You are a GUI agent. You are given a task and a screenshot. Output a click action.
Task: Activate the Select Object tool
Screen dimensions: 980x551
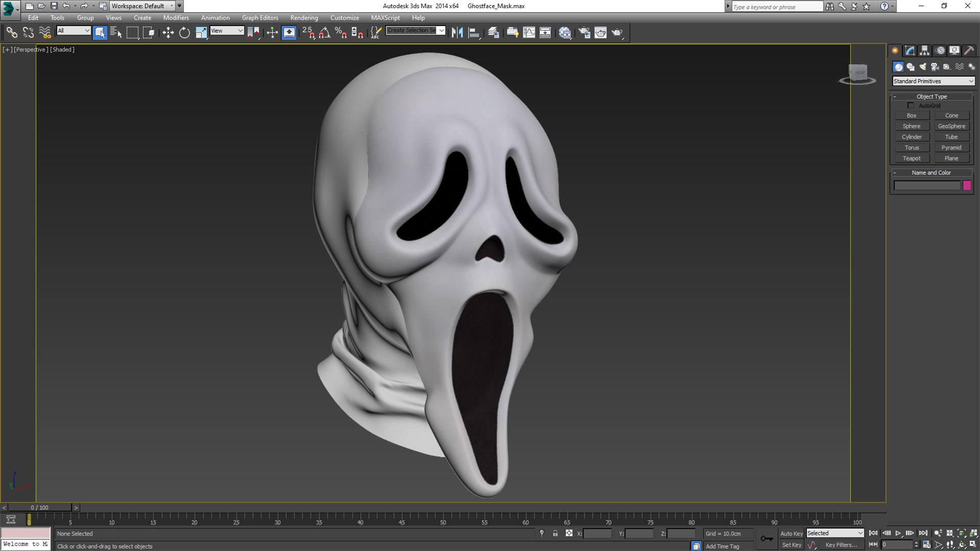100,33
